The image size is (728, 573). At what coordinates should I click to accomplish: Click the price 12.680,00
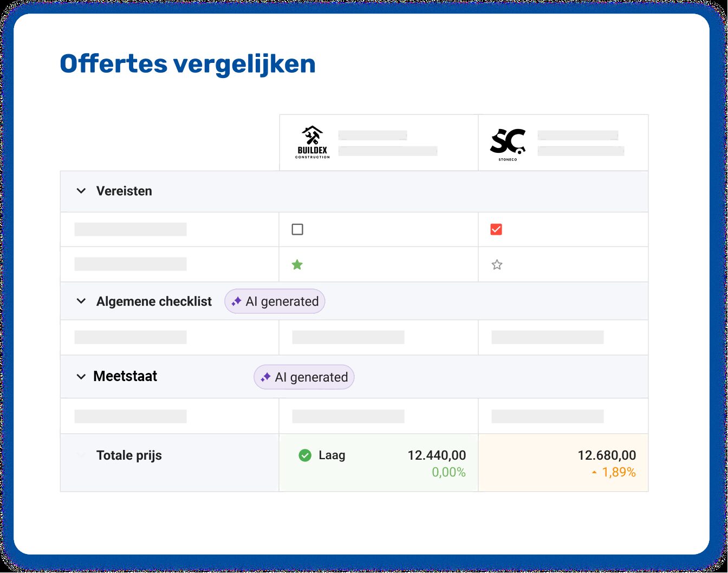607,455
